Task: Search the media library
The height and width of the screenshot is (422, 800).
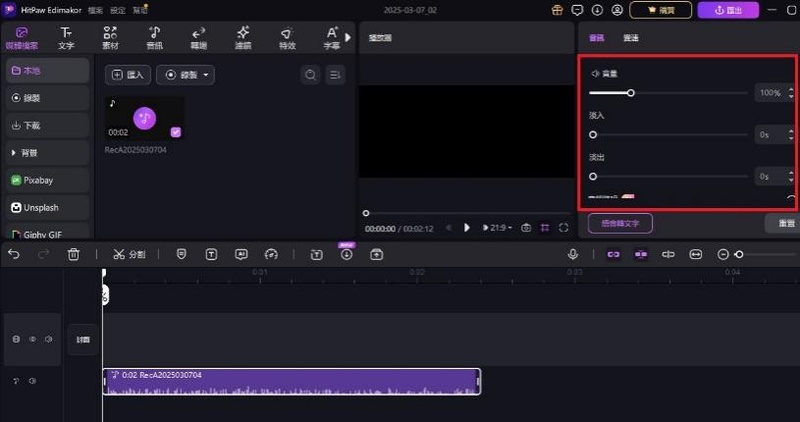Action: pos(310,75)
